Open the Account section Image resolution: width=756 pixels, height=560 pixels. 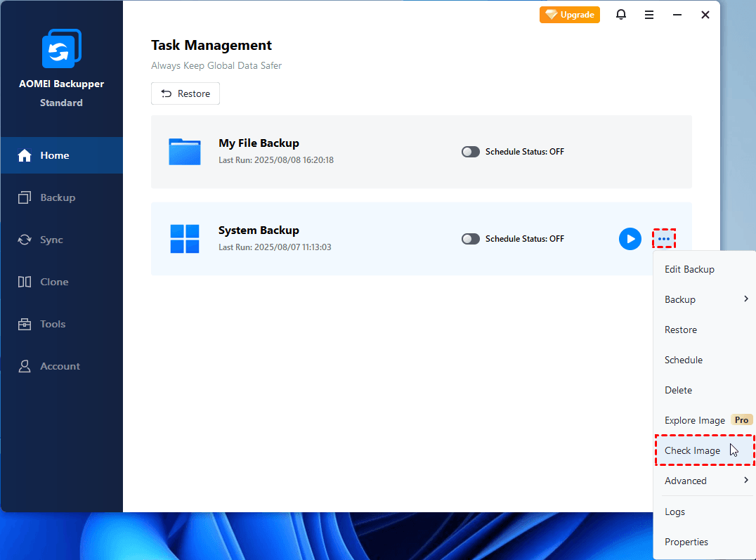(62, 366)
